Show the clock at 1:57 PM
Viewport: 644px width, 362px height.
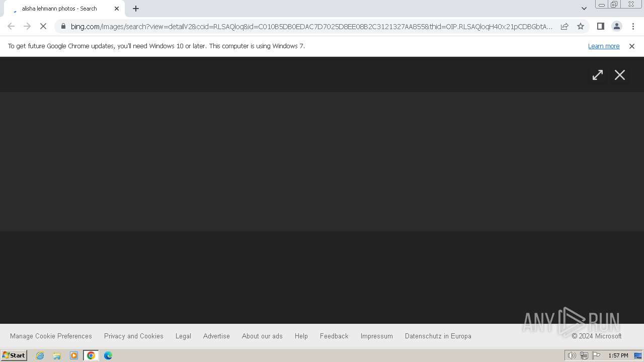click(x=618, y=355)
